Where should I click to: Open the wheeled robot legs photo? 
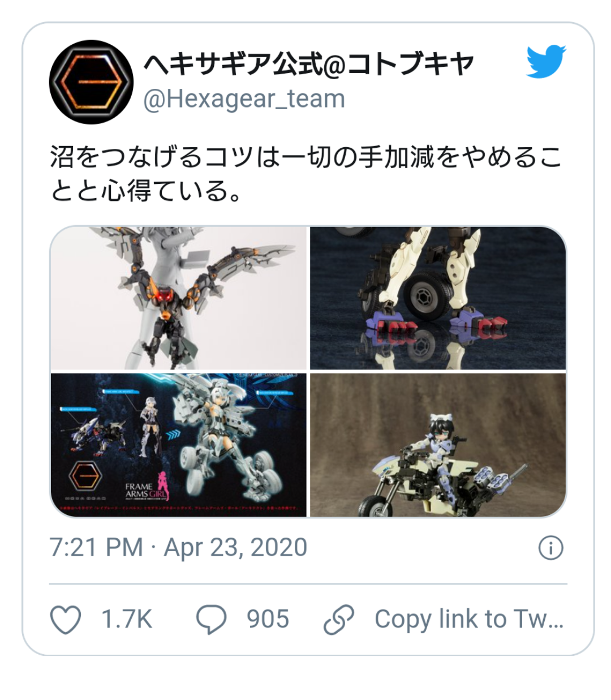click(x=438, y=298)
